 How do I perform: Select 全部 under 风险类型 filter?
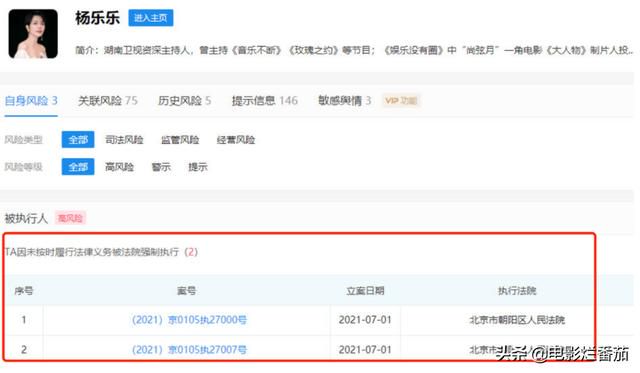click(78, 140)
